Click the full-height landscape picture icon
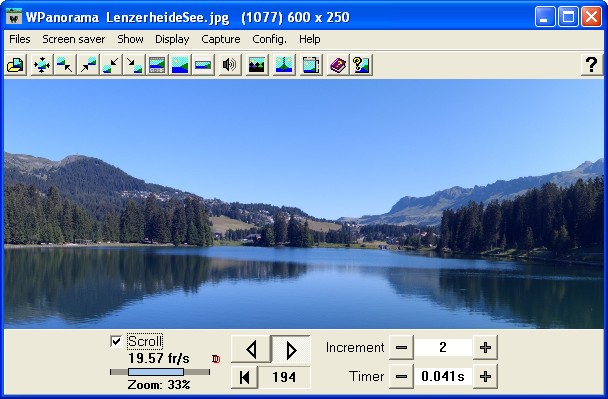The height and width of the screenshot is (399, 608). [x=180, y=65]
